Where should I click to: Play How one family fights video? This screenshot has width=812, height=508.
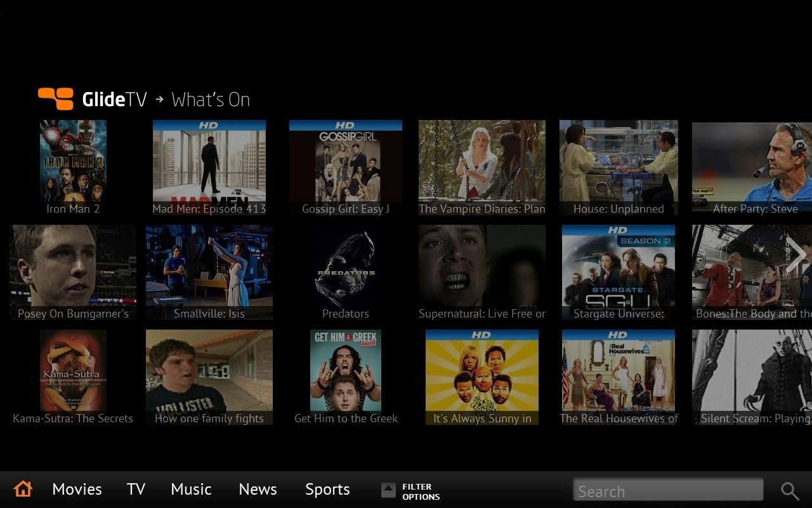209,377
